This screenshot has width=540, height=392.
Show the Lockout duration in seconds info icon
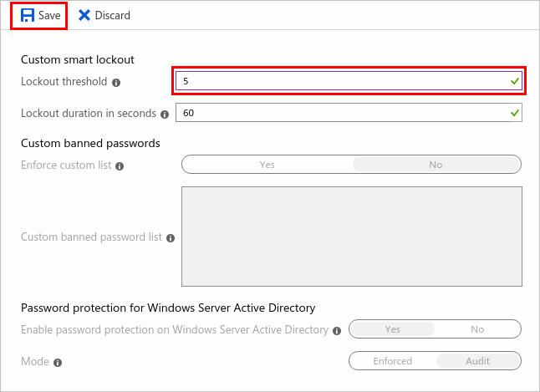click(165, 115)
